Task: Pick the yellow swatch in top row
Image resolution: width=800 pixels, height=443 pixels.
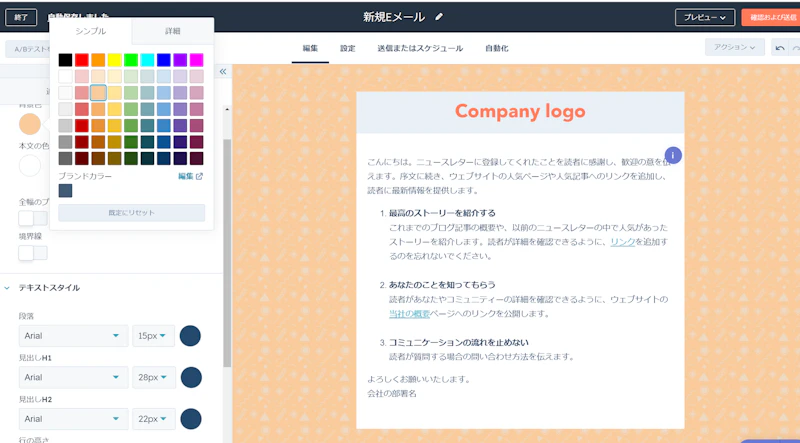Action: coord(114,60)
